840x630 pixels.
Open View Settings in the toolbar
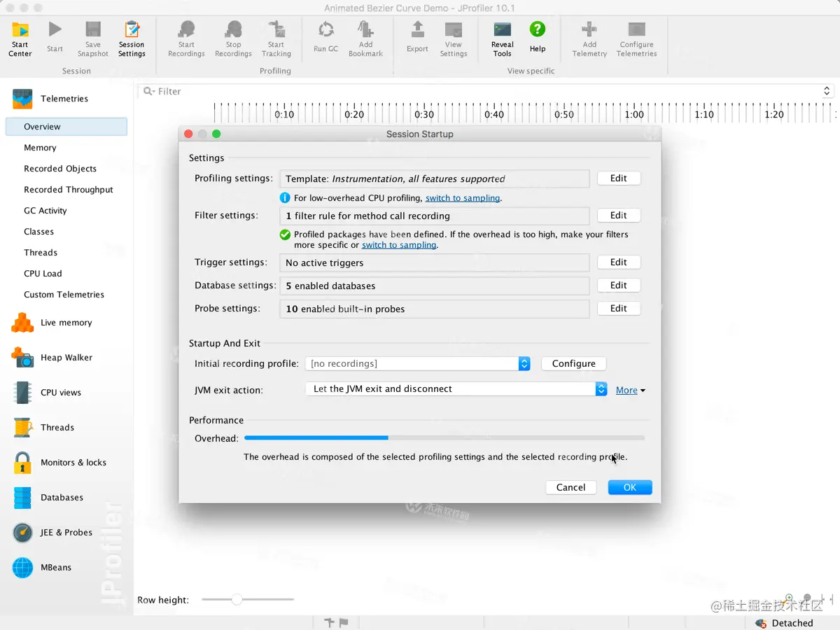(454, 39)
